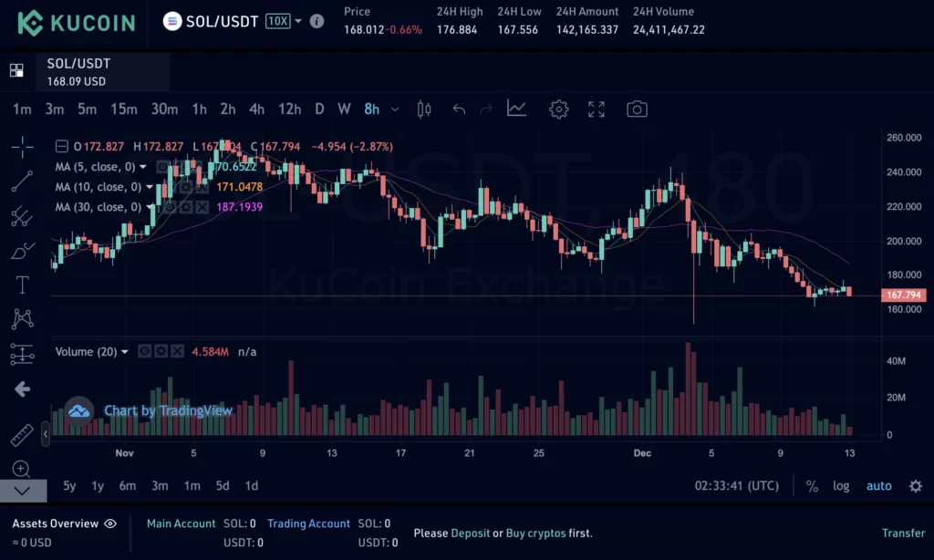The width and height of the screenshot is (934, 560).
Task: Hide asset balances with eye icon
Action: tap(110, 524)
